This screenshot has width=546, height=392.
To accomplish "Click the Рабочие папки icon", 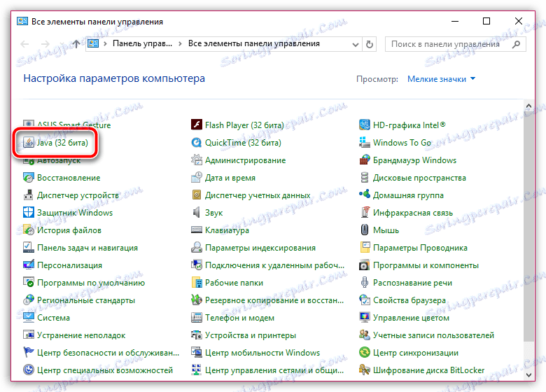I will (x=197, y=282).
